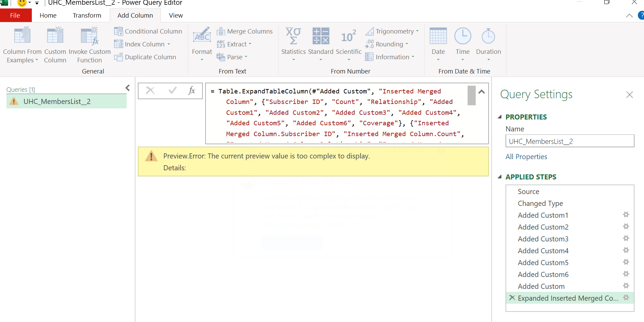
Task: Open Statistics number functions
Action: pyautogui.click(x=294, y=44)
